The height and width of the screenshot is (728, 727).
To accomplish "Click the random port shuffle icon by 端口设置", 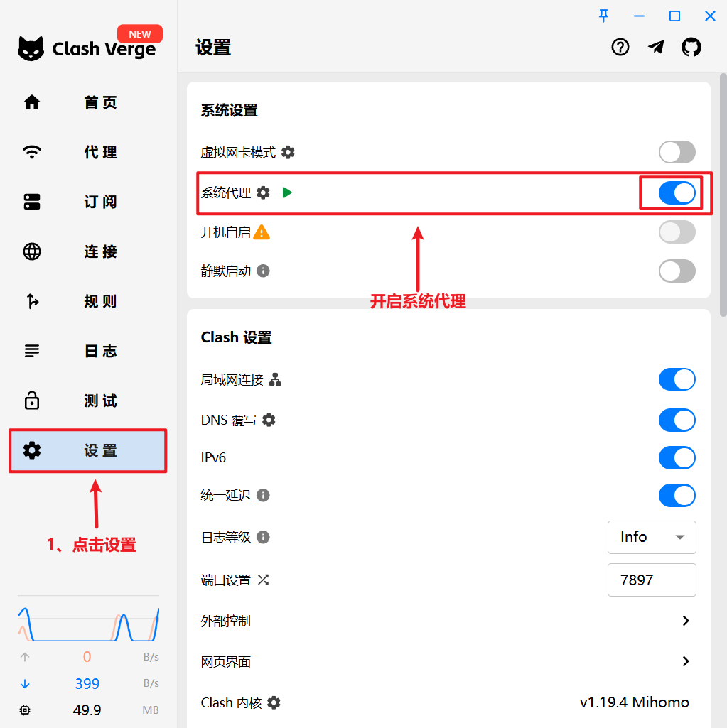I will [x=264, y=580].
